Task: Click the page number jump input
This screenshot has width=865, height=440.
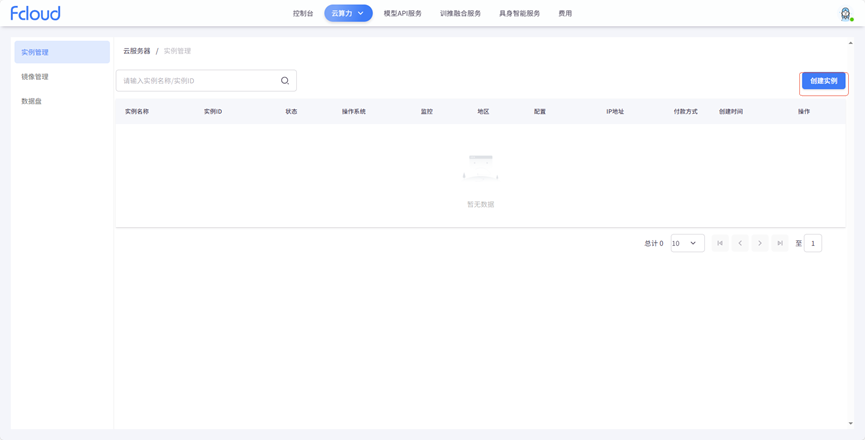Action: click(813, 243)
